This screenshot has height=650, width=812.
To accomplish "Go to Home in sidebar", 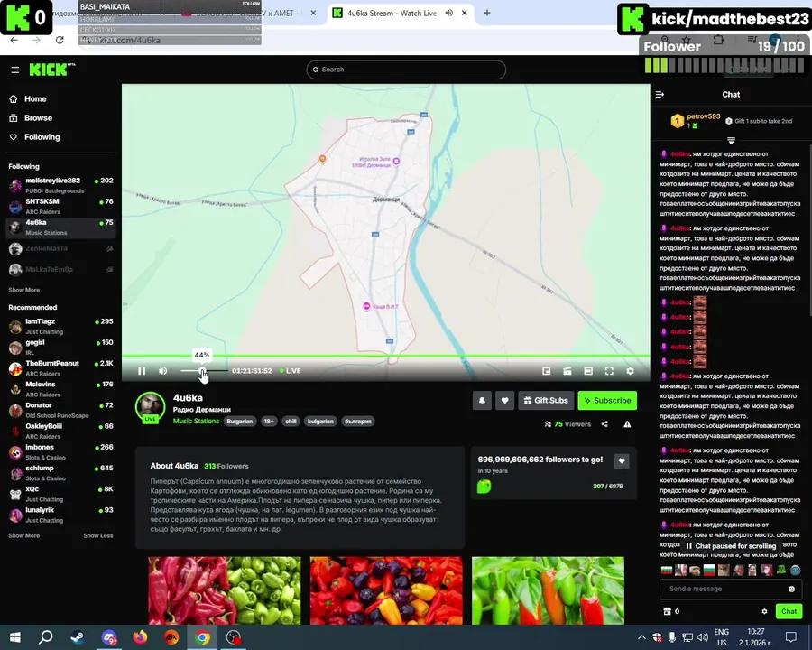I will [34, 99].
